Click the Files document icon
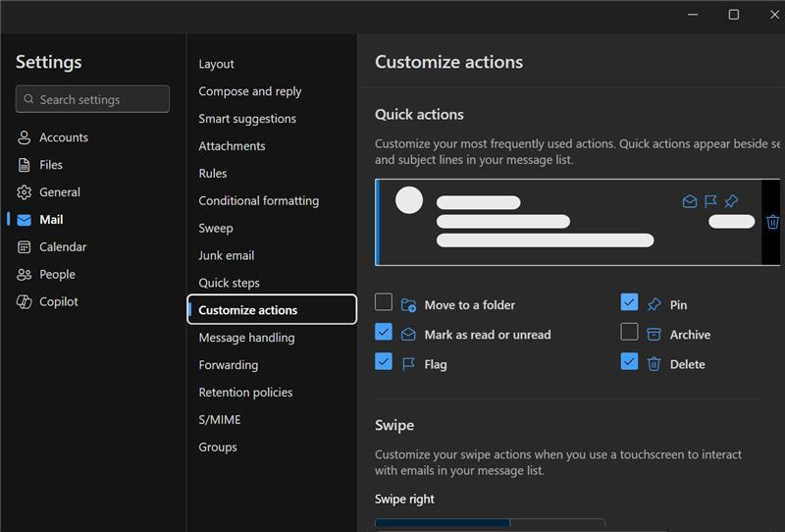785x532 pixels. [24, 165]
